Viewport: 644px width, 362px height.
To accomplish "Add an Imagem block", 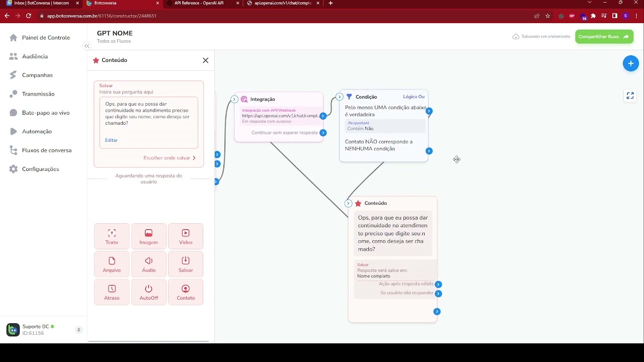I will tap(148, 236).
